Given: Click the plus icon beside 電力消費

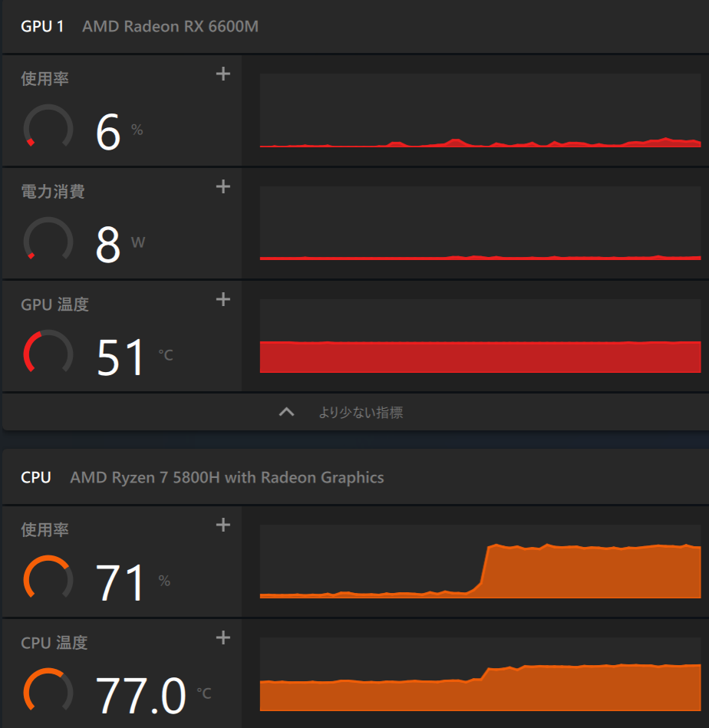Looking at the screenshot, I should (223, 186).
